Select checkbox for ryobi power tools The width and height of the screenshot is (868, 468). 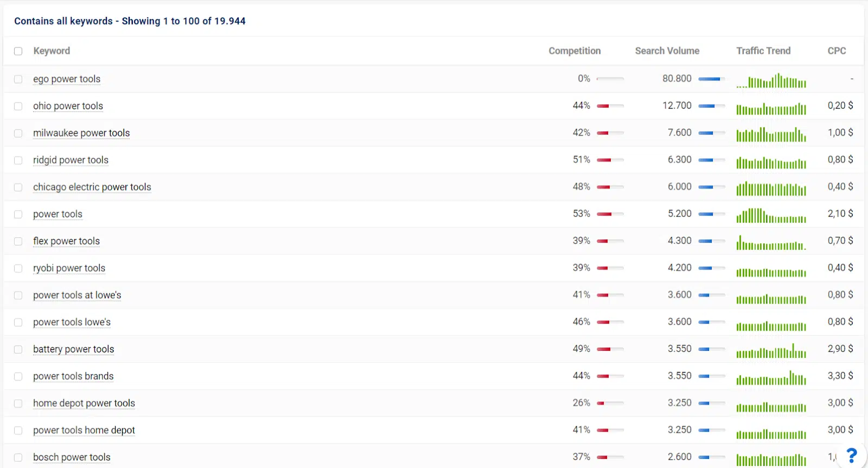(18, 269)
